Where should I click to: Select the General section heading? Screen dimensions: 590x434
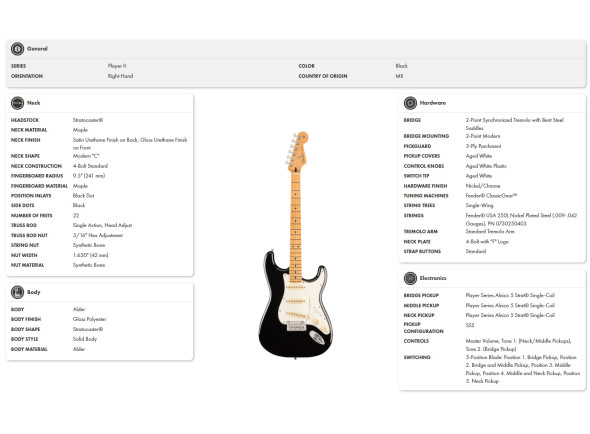(x=37, y=49)
